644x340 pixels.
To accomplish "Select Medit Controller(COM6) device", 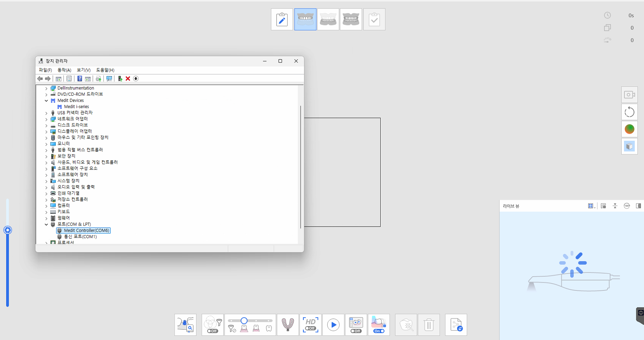I will click(x=87, y=231).
